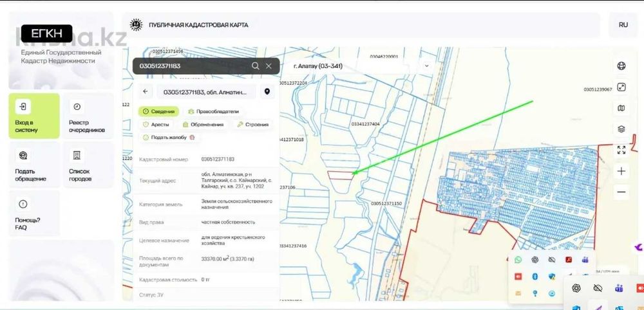Open Adobe Acrobat tray icon
The height and width of the screenshot is (310, 644).
click(x=569, y=260)
